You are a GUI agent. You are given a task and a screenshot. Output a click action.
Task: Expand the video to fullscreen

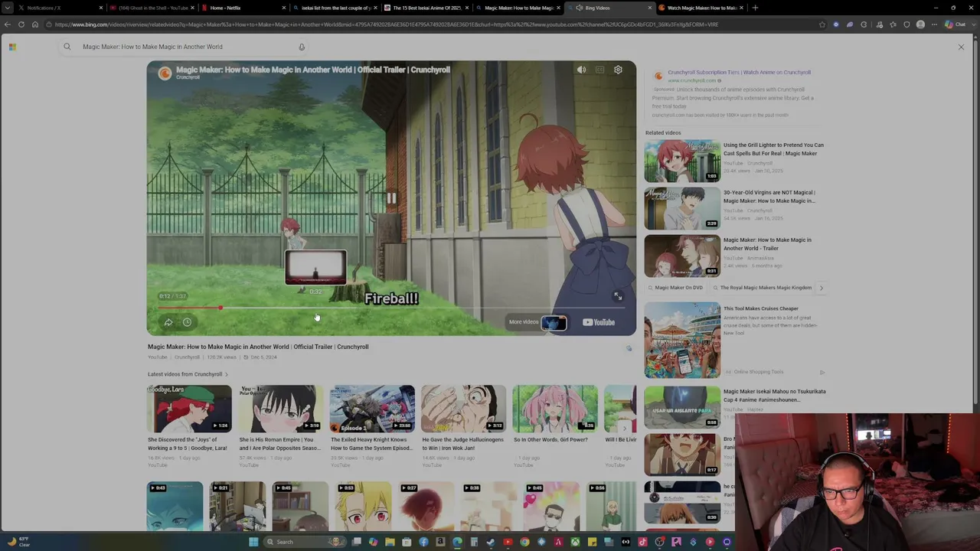(618, 296)
